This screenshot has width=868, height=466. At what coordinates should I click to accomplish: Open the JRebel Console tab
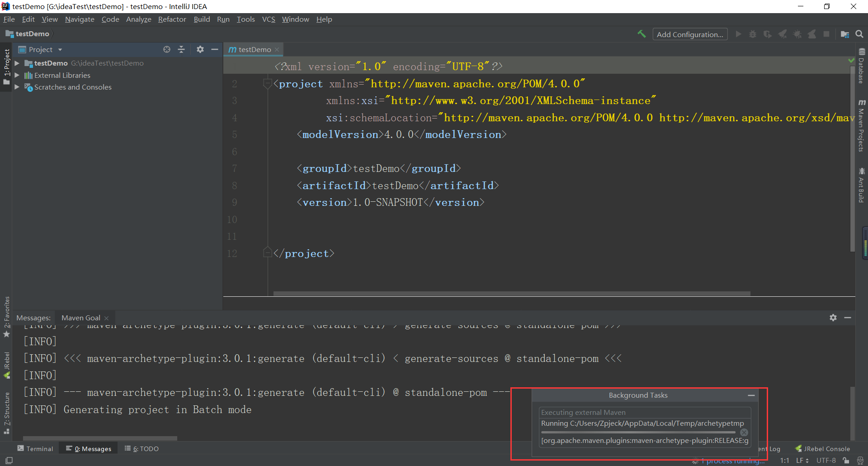[x=823, y=448]
